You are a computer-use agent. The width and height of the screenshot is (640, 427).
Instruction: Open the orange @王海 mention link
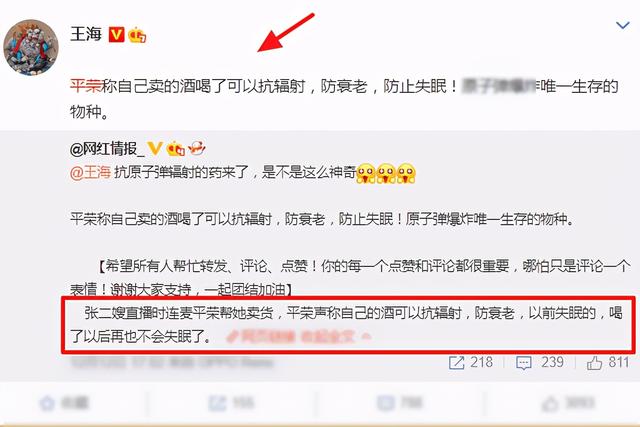90,172
